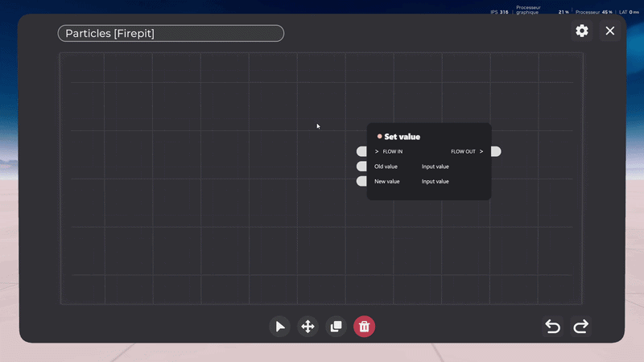Click the FLOW IN input port
644x362 pixels.
pyautogui.click(x=361, y=151)
